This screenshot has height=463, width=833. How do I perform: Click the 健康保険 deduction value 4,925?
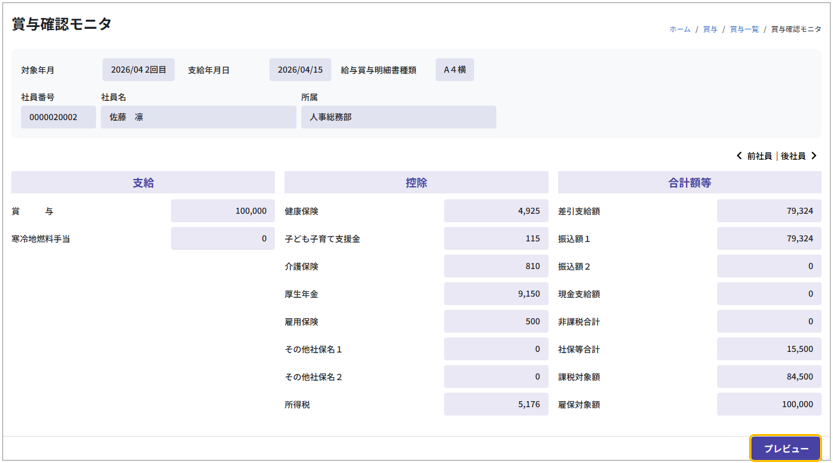[x=496, y=211]
